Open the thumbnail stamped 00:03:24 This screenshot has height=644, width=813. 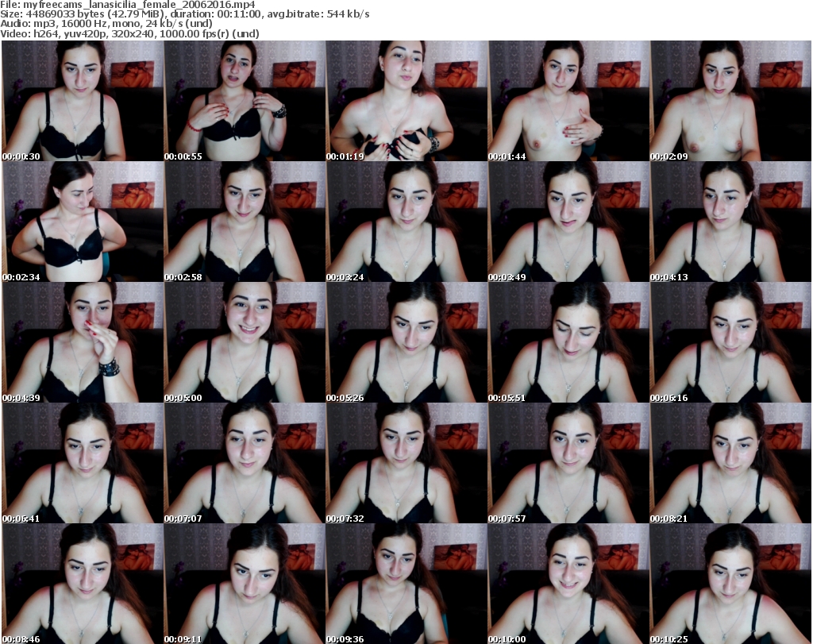coord(406,222)
